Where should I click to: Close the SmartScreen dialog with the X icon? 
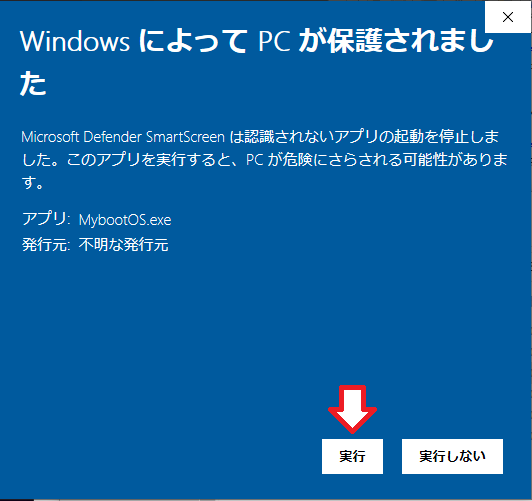pos(508,17)
